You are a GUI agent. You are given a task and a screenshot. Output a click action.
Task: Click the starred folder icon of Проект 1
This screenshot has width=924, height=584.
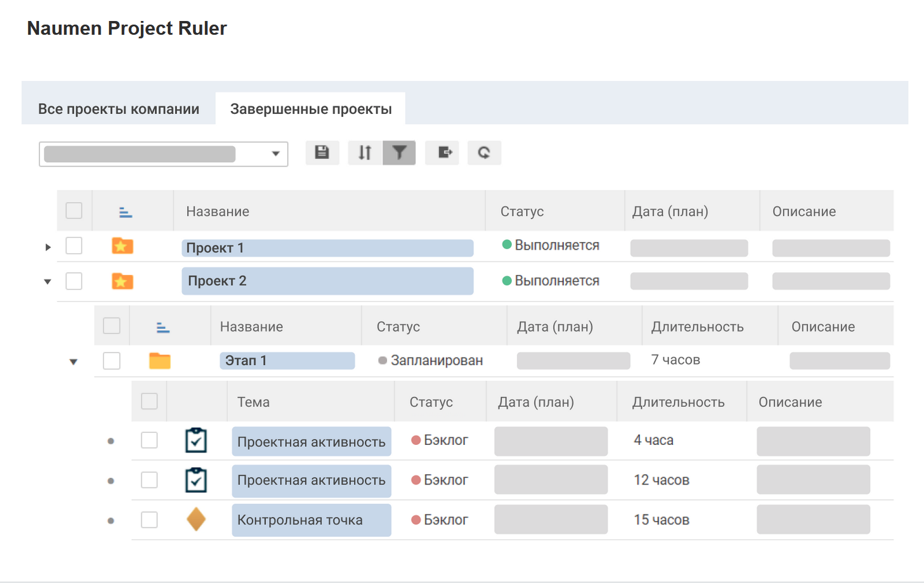click(122, 246)
